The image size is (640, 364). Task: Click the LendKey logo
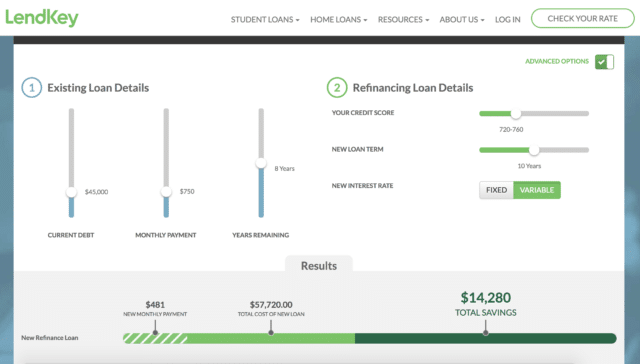click(x=41, y=18)
